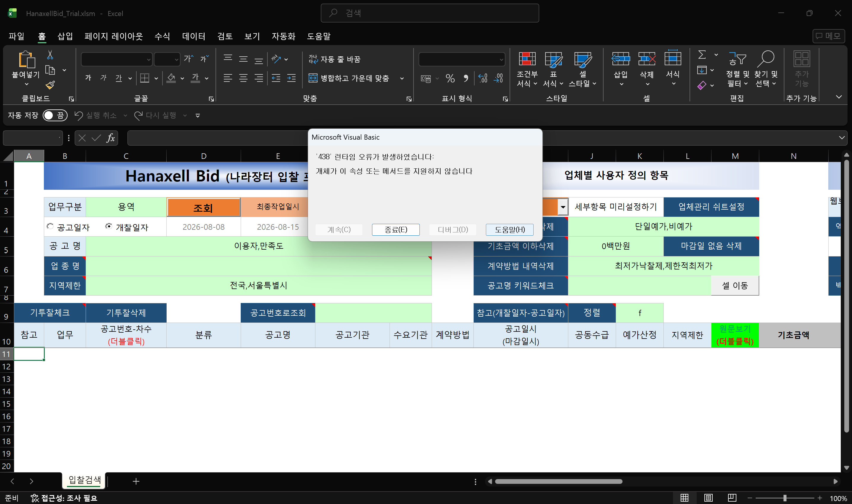Screen dimensions: 852x504
Task: Toggle bold formatting icon
Action: click(x=88, y=78)
